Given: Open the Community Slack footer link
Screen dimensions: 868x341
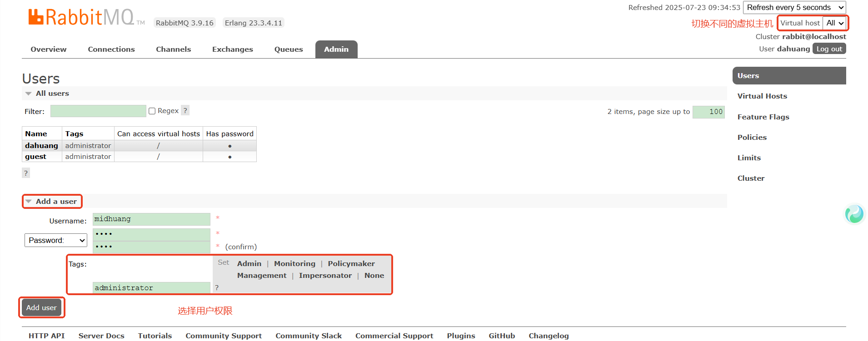Looking at the screenshot, I should [309, 336].
